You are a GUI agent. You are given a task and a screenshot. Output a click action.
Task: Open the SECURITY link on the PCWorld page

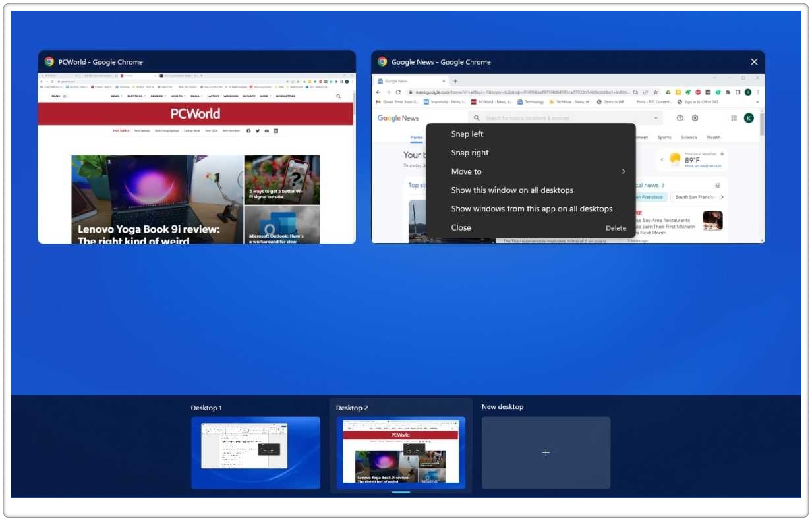click(248, 96)
